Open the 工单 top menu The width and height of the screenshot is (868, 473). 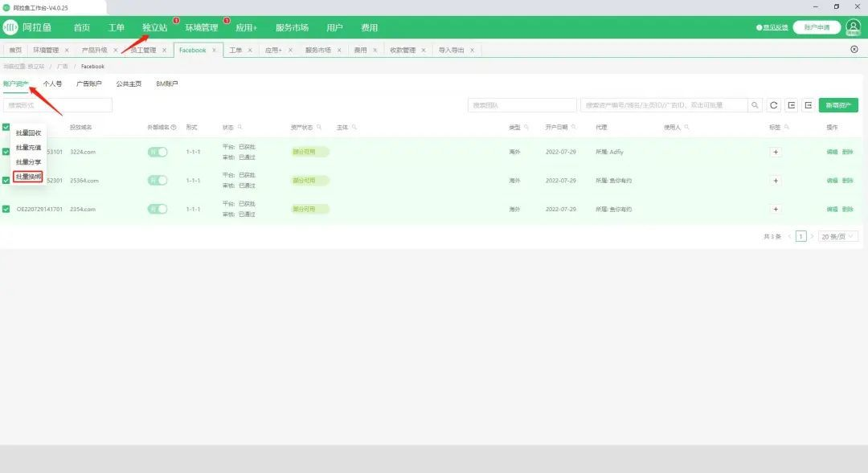(117, 27)
